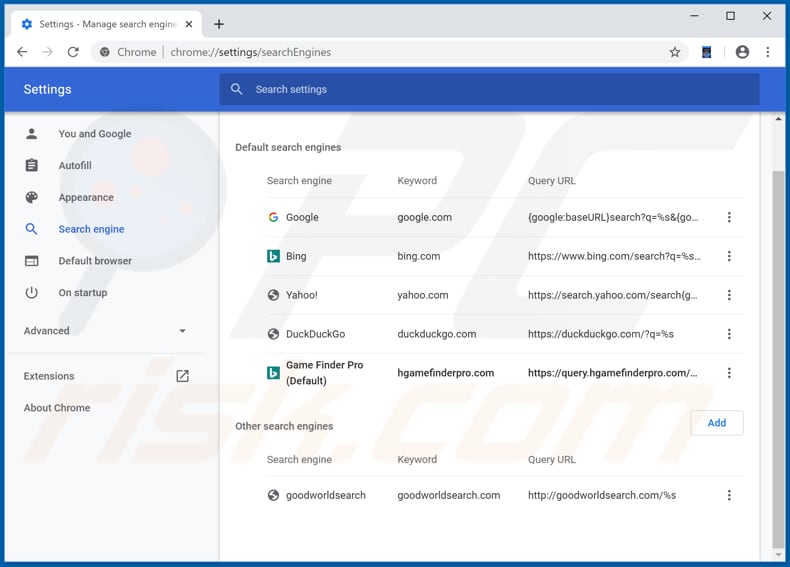Click the http://goodworldsearch.com/%s query URL
This screenshot has height=567, width=790.
click(x=602, y=495)
